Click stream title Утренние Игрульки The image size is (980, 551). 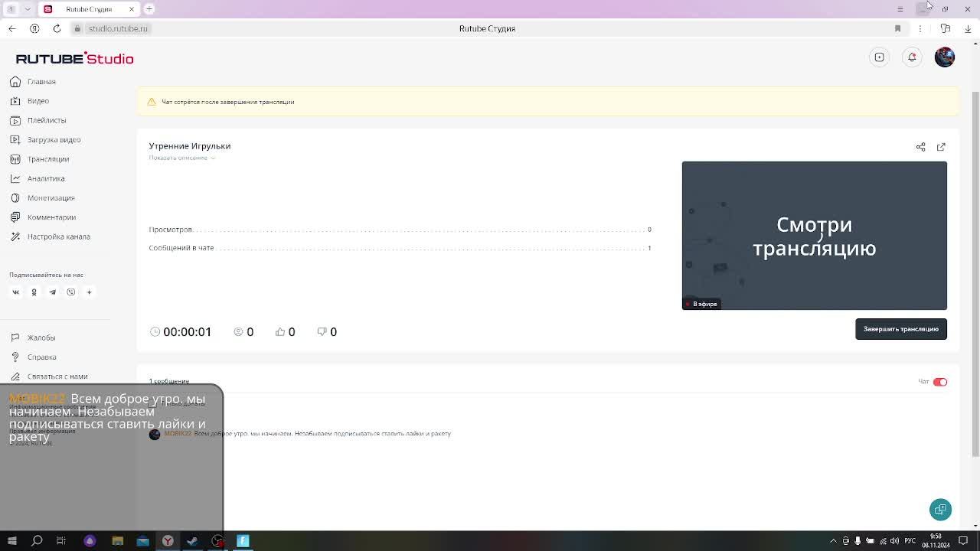pos(190,146)
